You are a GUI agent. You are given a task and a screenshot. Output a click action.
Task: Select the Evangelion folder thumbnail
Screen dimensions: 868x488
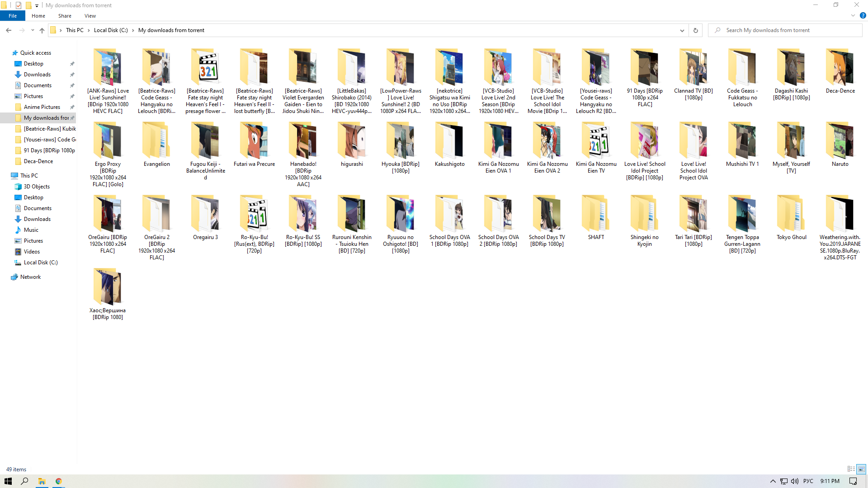coord(156,141)
